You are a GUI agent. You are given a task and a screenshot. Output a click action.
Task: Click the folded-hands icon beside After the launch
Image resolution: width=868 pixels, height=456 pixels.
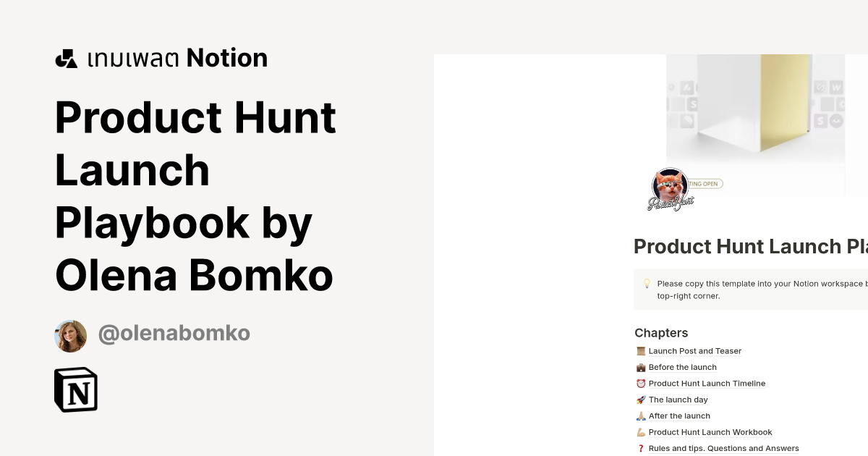[640, 415]
